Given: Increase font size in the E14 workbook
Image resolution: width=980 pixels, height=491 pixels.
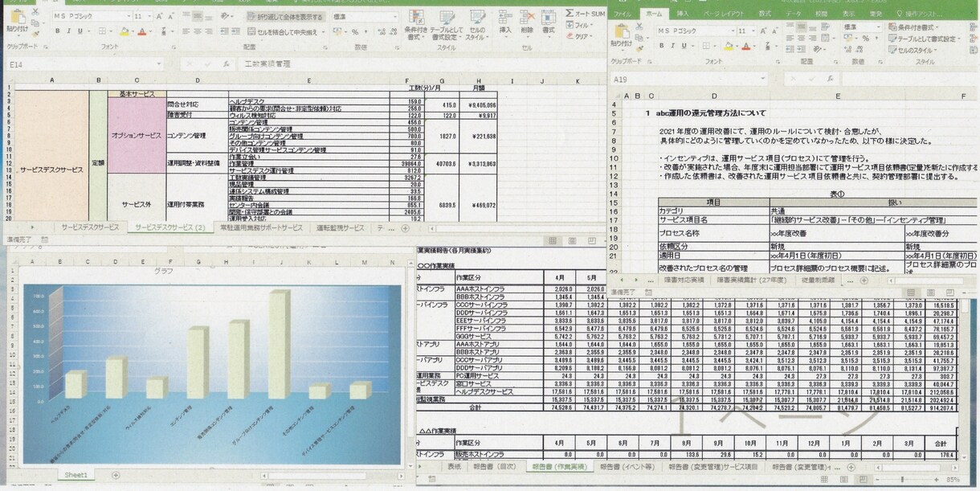Looking at the screenshot, I should pos(160,16).
